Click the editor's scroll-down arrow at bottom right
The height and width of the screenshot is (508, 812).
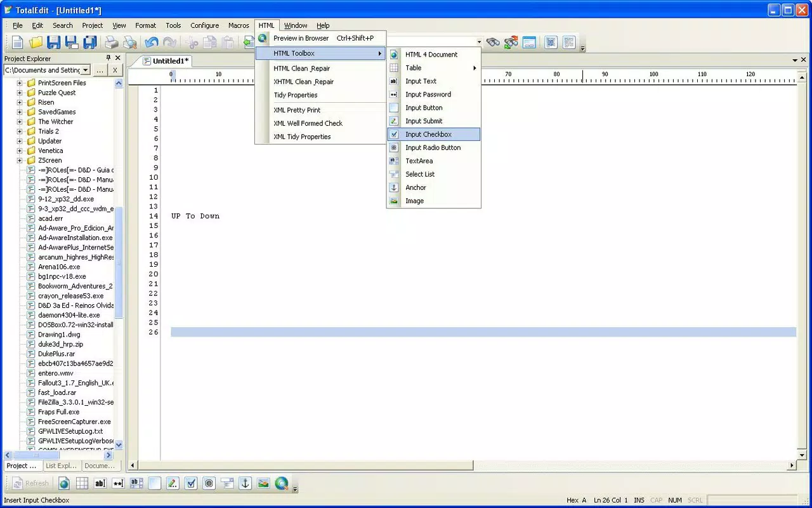802,455
